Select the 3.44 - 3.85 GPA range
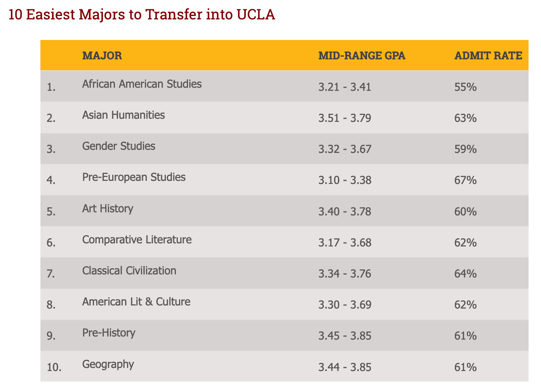The width and height of the screenshot is (541, 392). pyautogui.click(x=344, y=367)
